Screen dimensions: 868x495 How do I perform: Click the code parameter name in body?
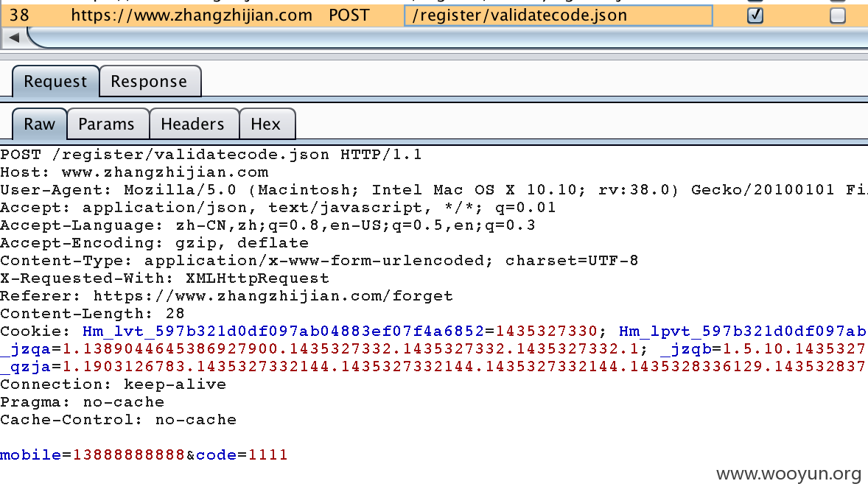[x=217, y=455]
